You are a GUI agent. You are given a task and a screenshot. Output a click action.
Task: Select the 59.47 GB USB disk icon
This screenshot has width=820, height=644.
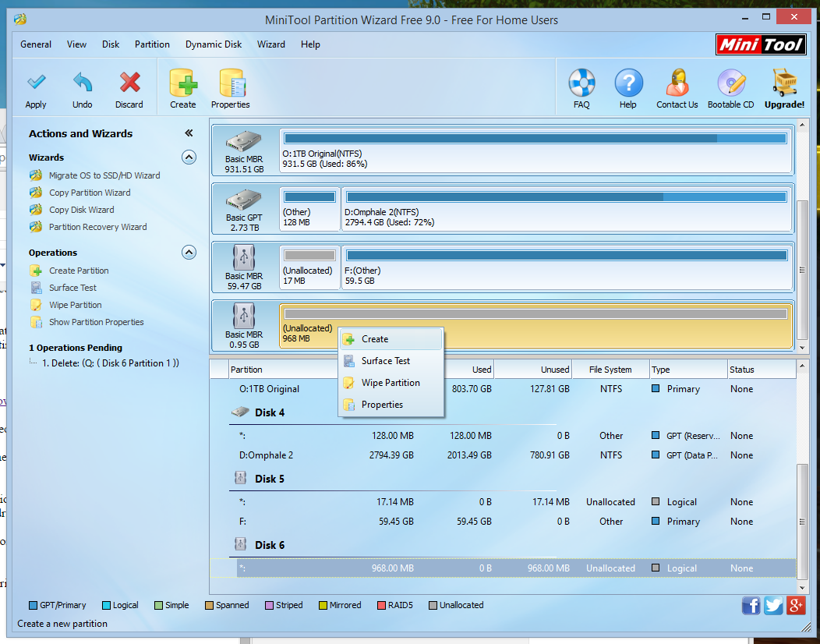(244, 258)
